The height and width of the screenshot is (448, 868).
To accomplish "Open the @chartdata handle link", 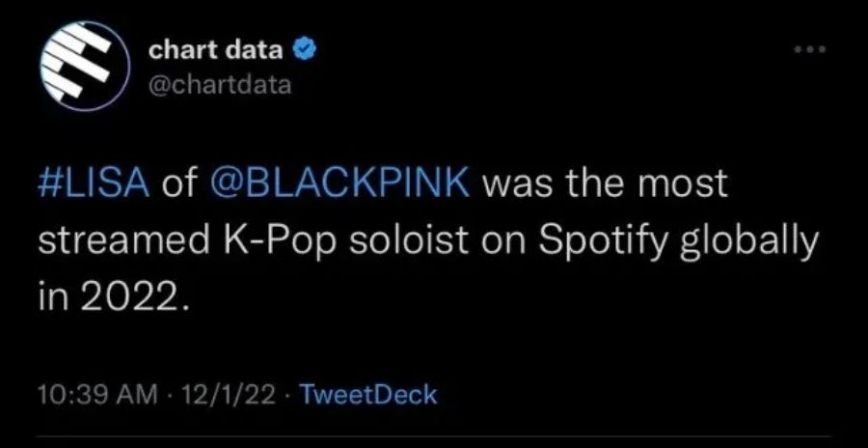I will coord(220,86).
